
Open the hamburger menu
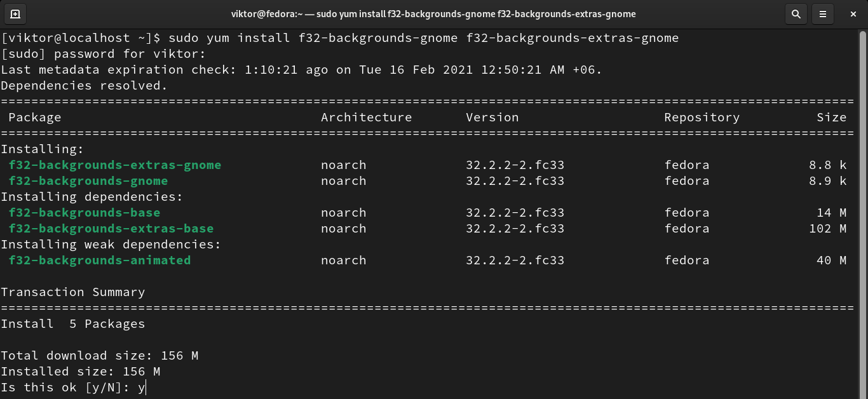823,13
